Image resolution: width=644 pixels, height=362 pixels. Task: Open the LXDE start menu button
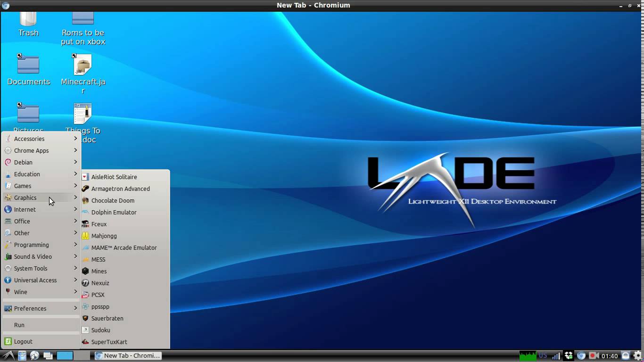point(8,356)
